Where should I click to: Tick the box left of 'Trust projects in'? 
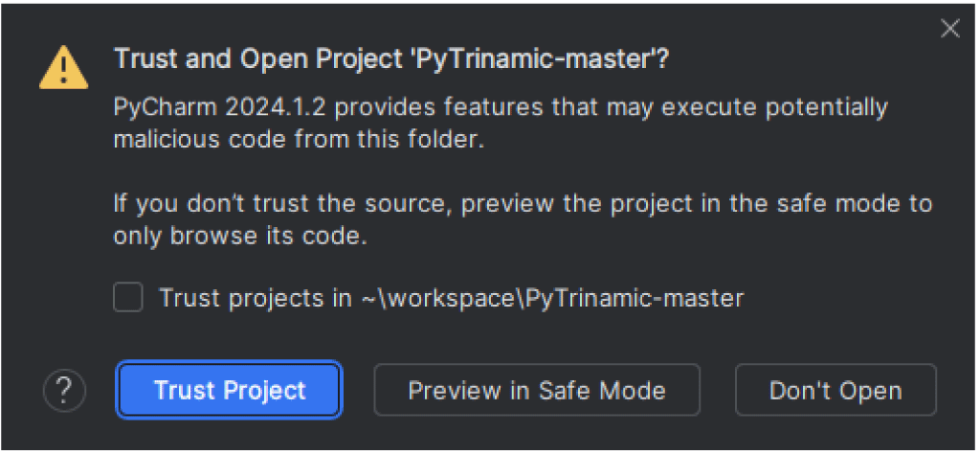[128, 297]
